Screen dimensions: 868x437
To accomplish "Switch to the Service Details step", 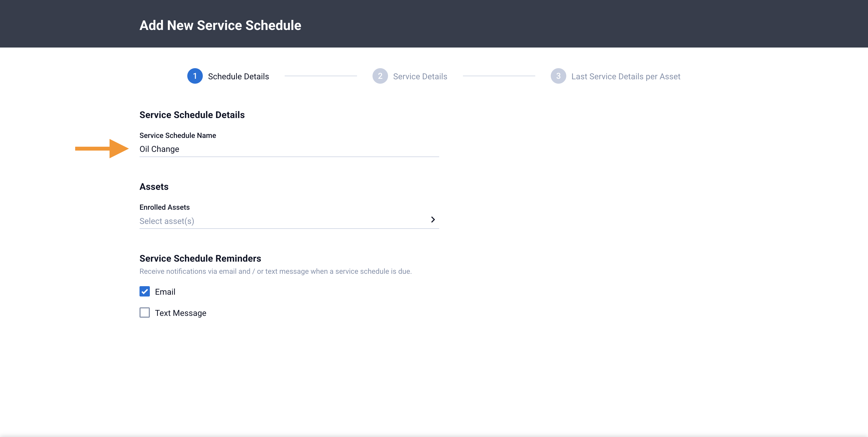I will [420, 76].
